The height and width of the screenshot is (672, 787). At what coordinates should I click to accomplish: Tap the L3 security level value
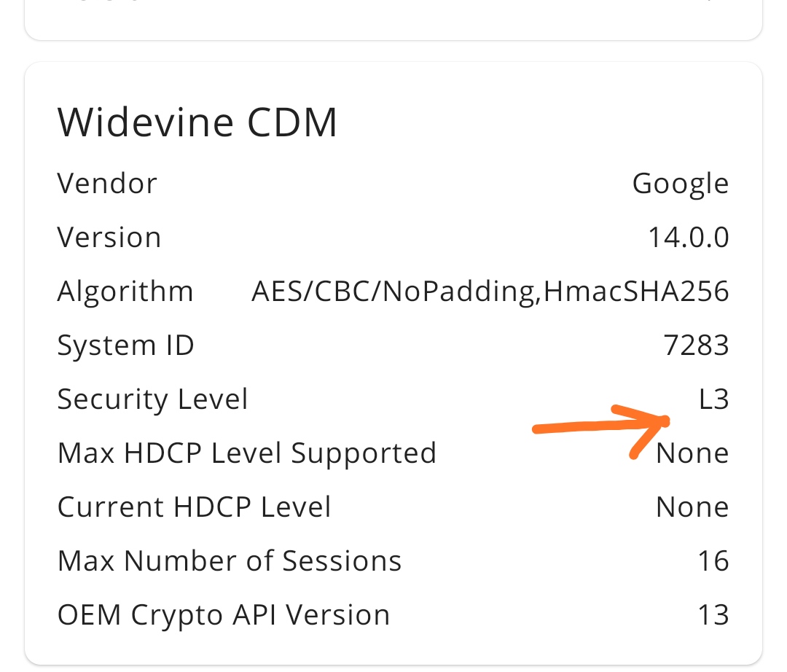713,399
